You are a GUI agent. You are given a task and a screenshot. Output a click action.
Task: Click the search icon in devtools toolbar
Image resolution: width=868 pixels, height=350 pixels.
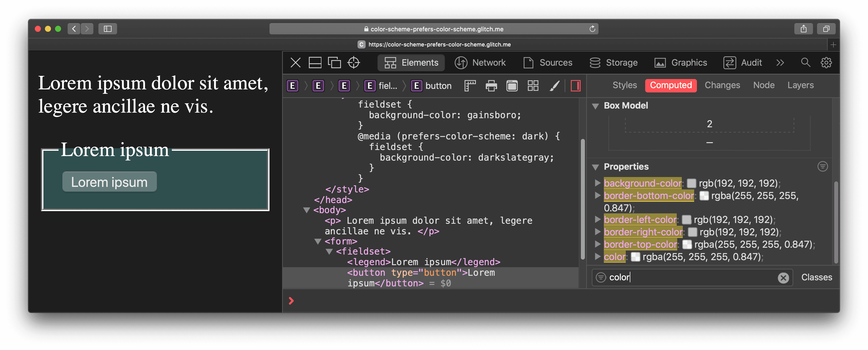pos(804,63)
